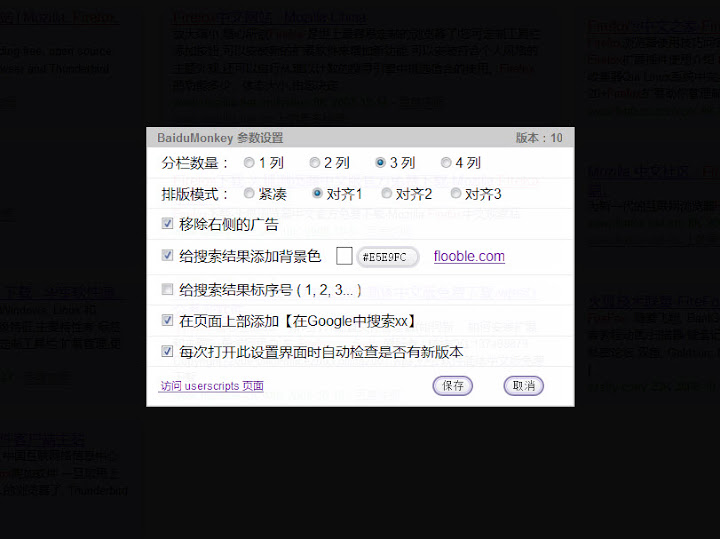Image resolution: width=720 pixels, height=539 pixels.
Task: Uncheck 给搜索结果添加背景色 option
Action: pos(167,255)
